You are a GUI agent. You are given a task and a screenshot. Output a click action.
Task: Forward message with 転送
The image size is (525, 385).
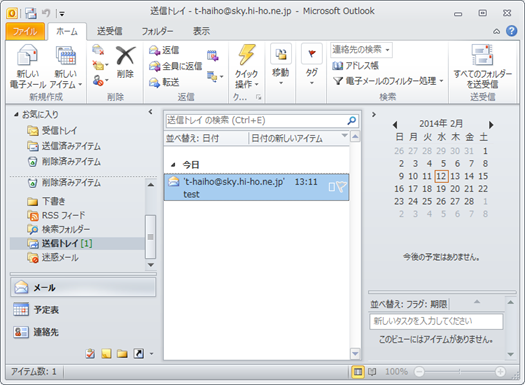click(164, 82)
